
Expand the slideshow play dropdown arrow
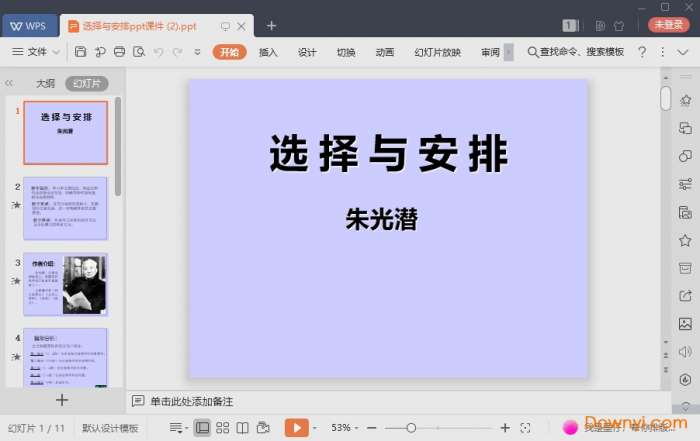pyautogui.click(x=315, y=428)
